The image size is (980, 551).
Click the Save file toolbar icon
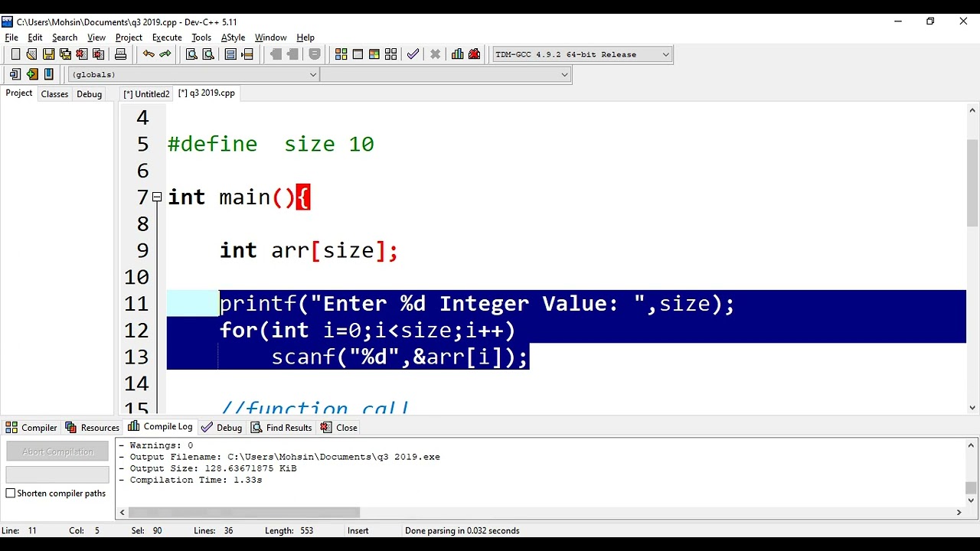[48, 54]
